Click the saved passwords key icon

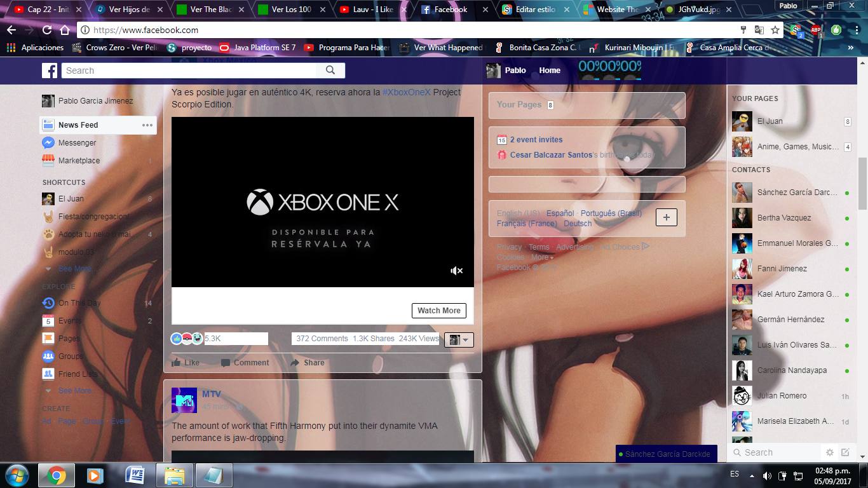point(743,30)
